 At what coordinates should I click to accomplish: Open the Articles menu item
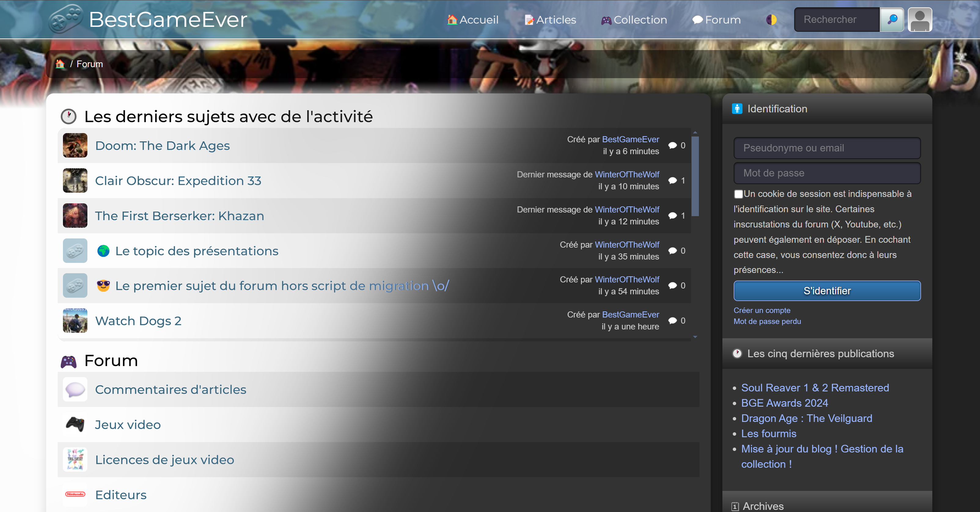click(550, 20)
